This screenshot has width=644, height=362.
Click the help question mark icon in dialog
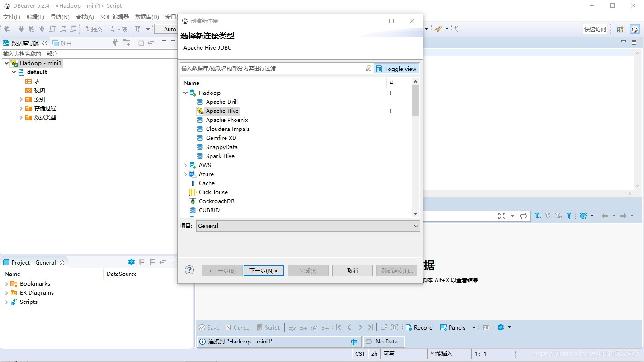189,270
